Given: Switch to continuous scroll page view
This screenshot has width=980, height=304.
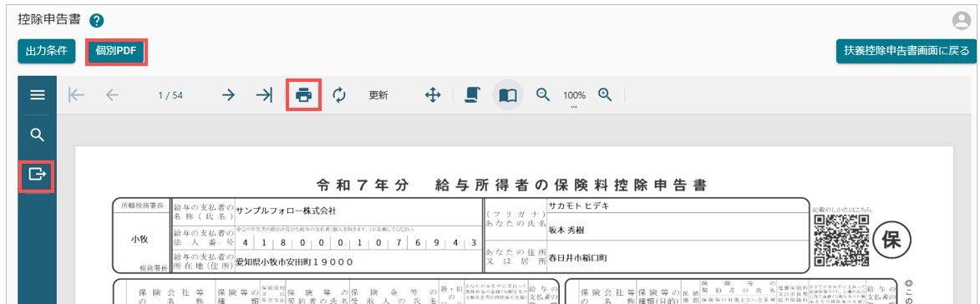Looking at the screenshot, I should 473,95.
